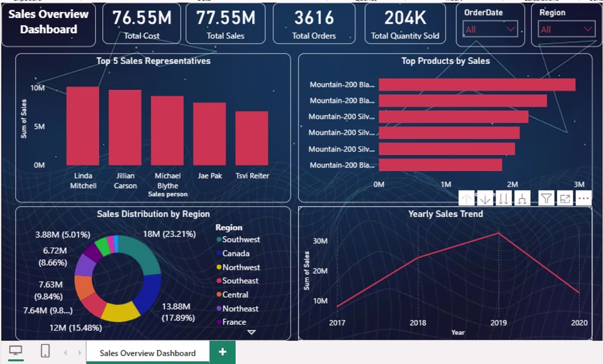
Task: Select the Sales Overview Dashboard page tab
Action: pos(148,353)
